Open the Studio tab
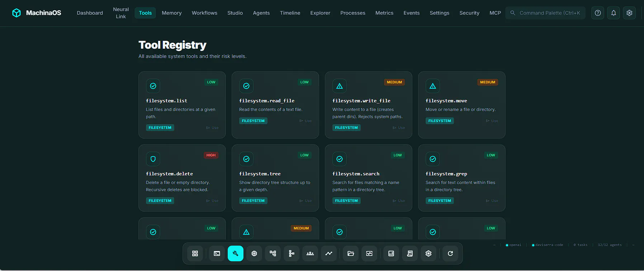 [x=235, y=13]
